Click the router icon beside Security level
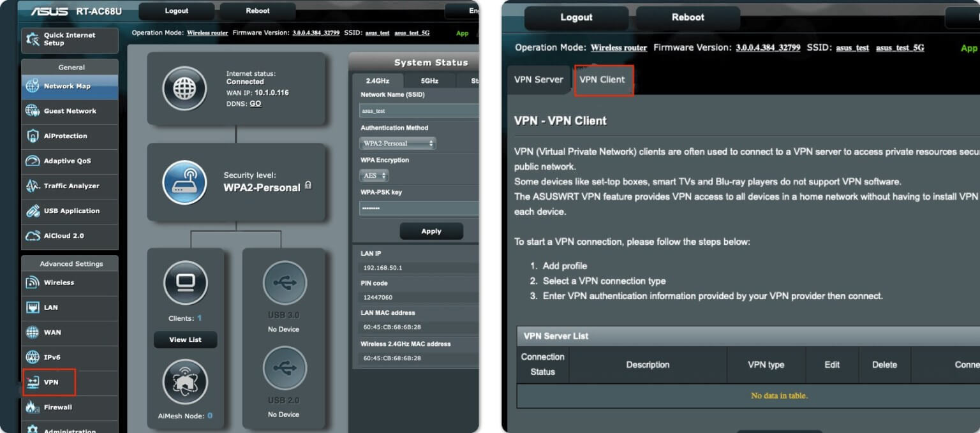Image resolution: width=980 pixels, height=433 pixels. click(x=184, y=182)
